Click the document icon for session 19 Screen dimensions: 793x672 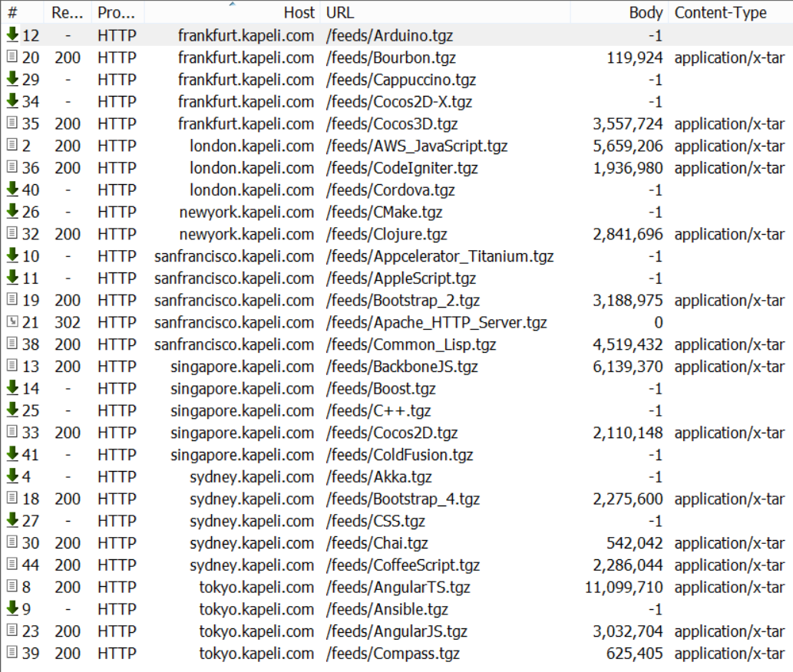point(12,299)
